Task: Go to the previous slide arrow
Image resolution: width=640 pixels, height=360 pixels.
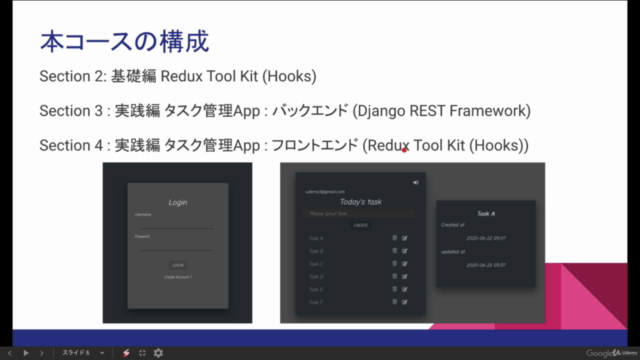Action: pyautogui.click(x=10, y=353)
